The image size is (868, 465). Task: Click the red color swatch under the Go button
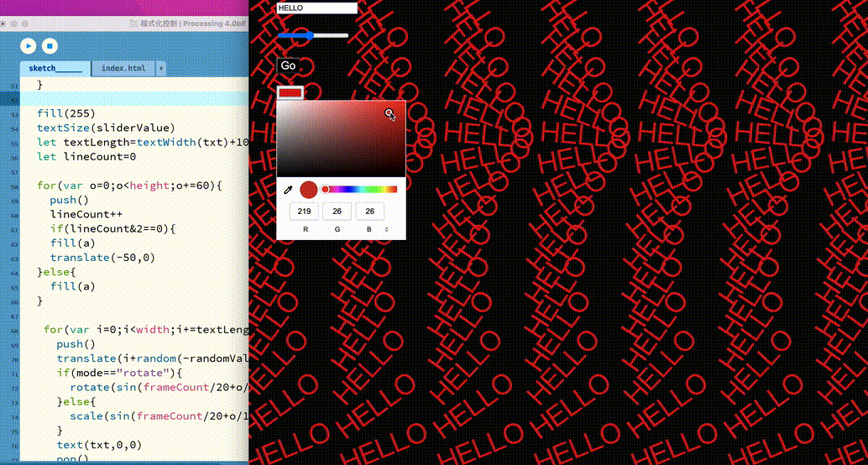click(x=290, y=92)
